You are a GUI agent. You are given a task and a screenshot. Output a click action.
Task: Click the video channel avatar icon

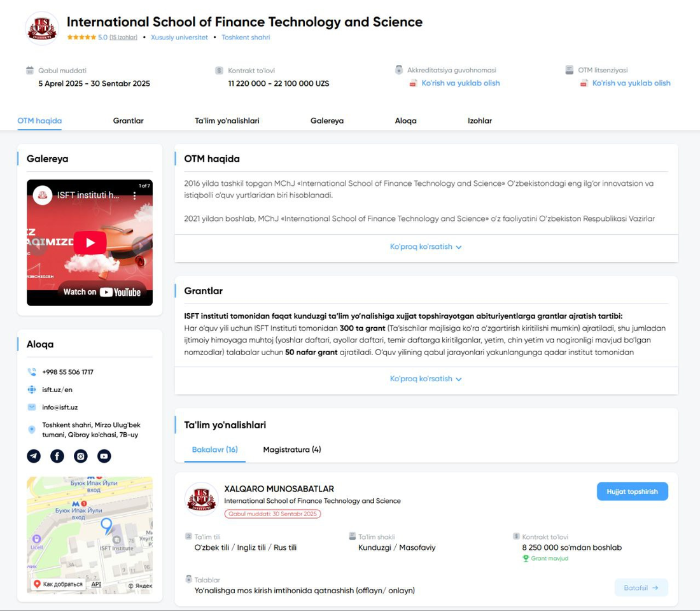click(43, 195)
